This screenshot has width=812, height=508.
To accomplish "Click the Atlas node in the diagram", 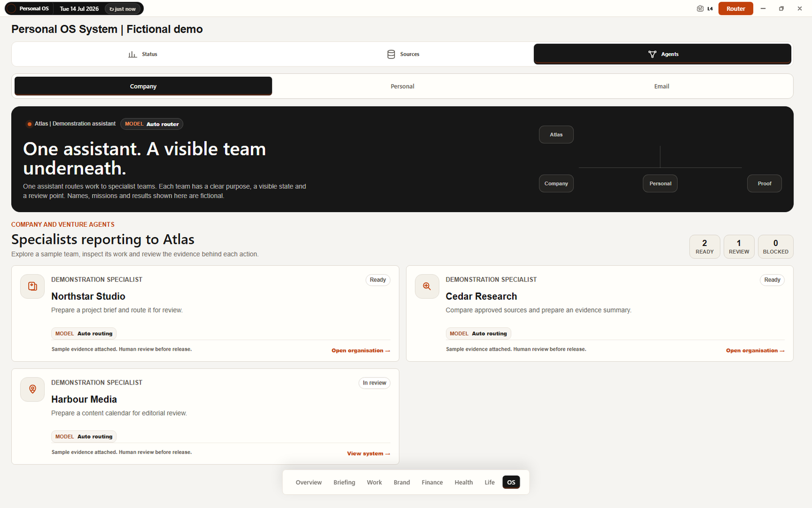I will tap(556, 134).
